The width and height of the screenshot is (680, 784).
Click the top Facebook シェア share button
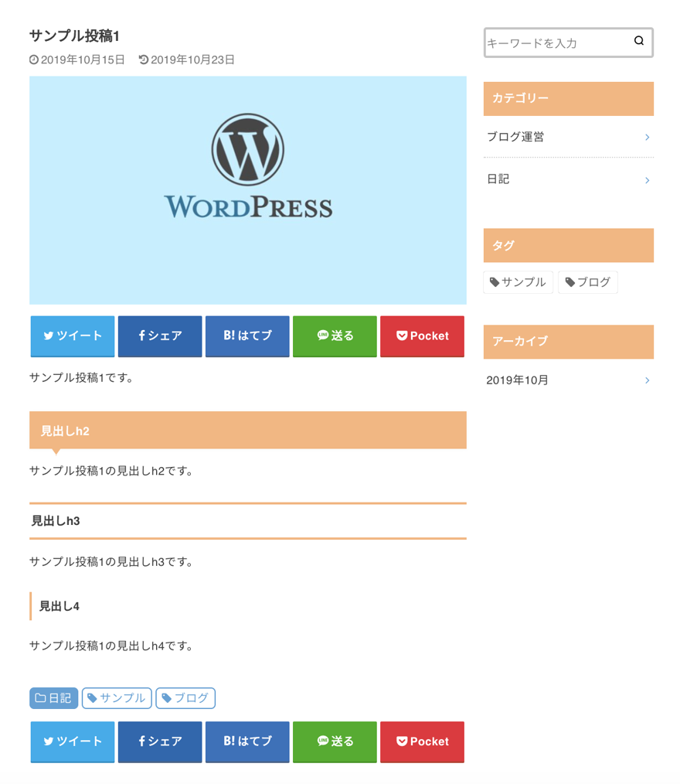(160, 336)
